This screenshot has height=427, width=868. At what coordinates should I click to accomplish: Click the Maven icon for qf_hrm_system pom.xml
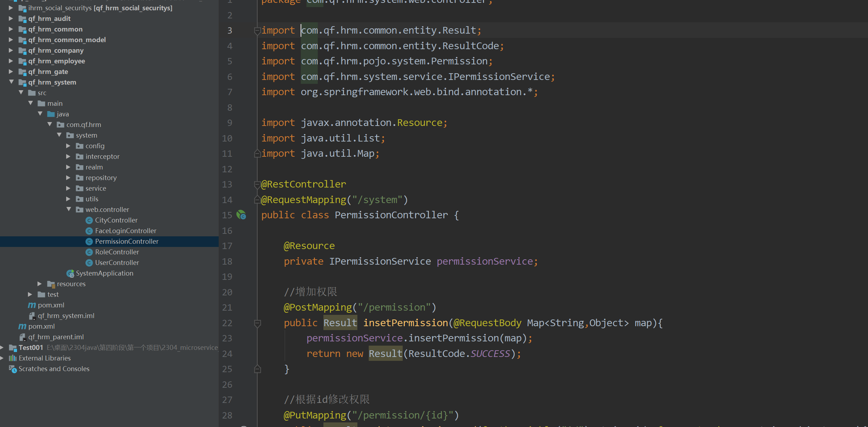tap(32, 305)
